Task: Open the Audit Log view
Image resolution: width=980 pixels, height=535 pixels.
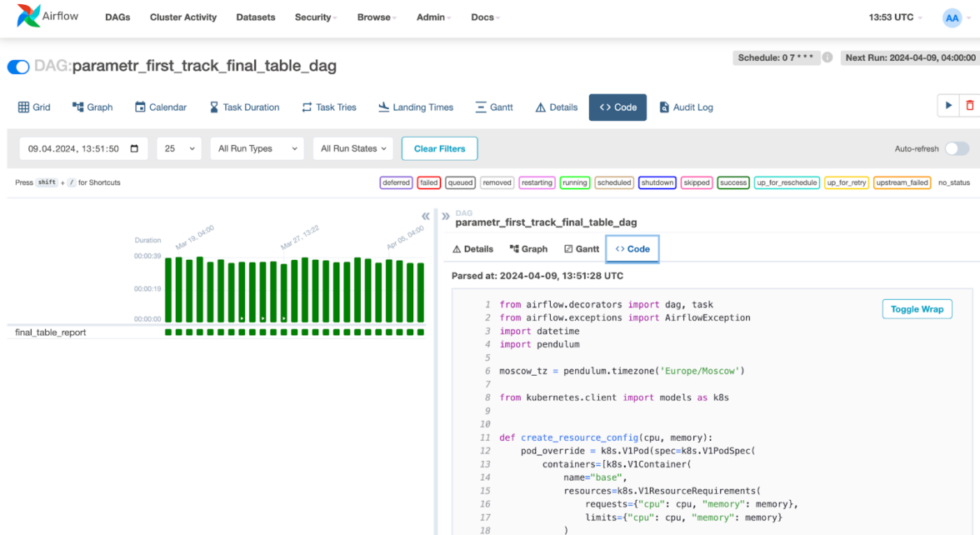Action: pos(686,107)
